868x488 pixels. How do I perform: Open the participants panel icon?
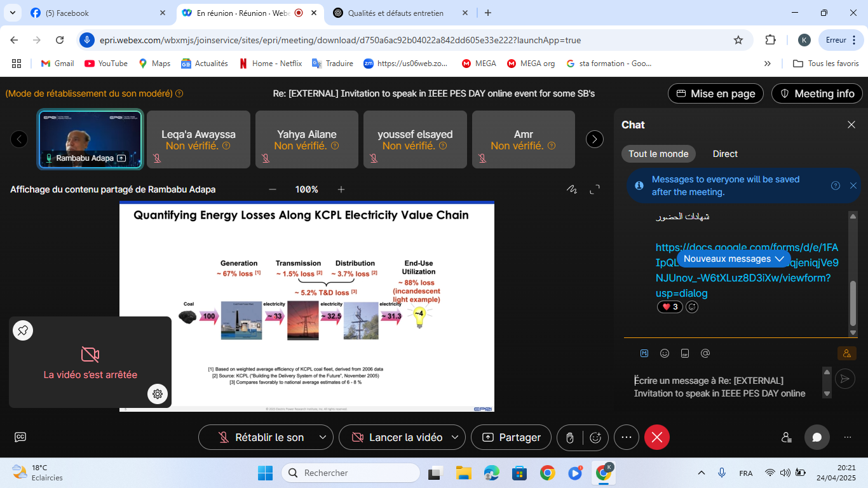[x=787, y=437]
